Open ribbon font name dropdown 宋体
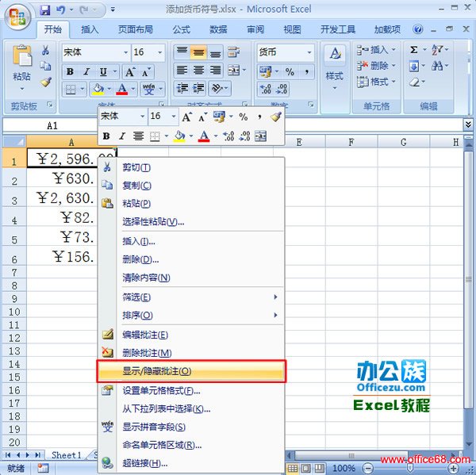The image size is (476, 475). click(x=126, y=52)
